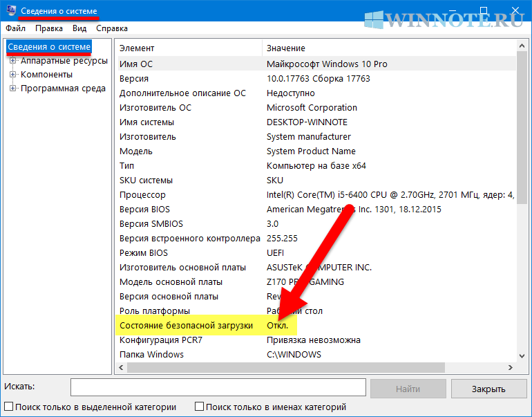Click the Найти button
The width and height of the screenshot is (532, 417).
[x=408, y=389]
